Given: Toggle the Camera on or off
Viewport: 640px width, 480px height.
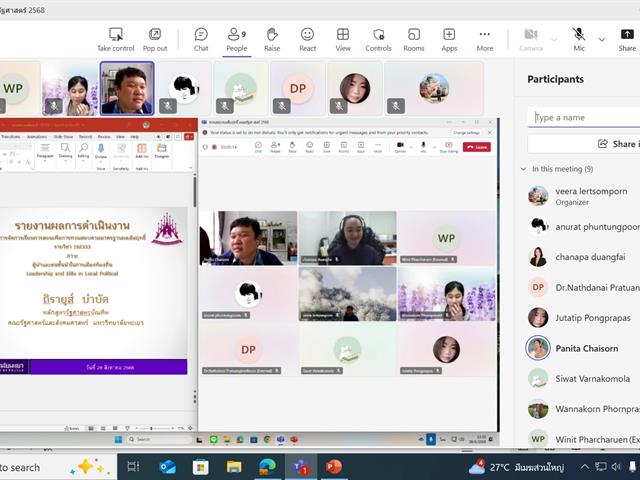Looking at the screenshot, I should tap(531, 39).
